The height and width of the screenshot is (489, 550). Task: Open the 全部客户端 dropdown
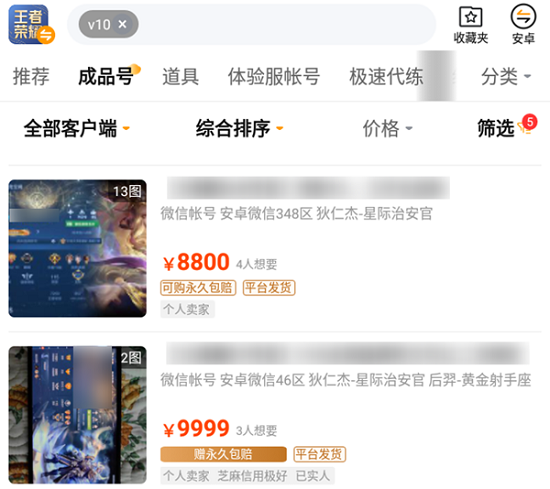point(76,128)
